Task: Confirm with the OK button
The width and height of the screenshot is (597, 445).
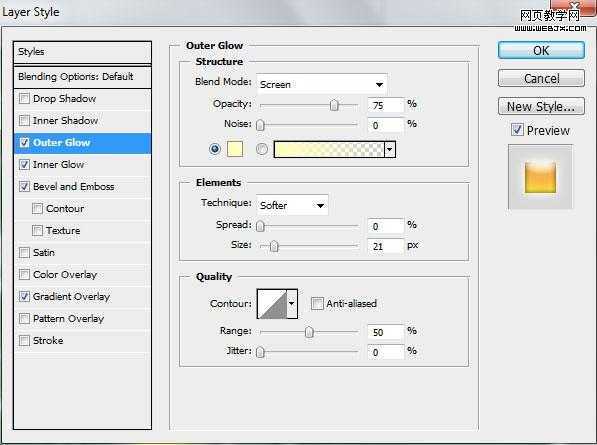Action: [541, 50]
